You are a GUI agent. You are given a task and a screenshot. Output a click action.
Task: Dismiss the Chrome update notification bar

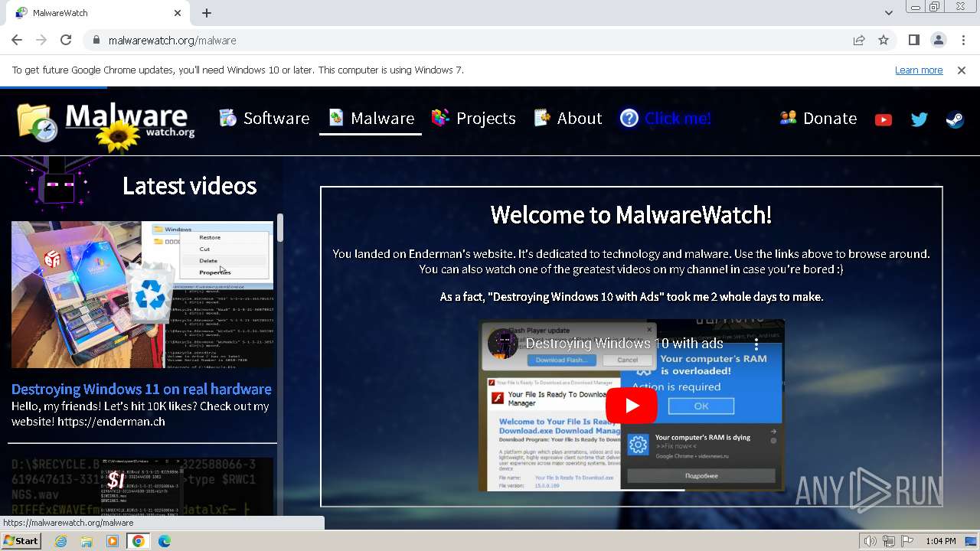pyautogui.click(x=962, y=70)
